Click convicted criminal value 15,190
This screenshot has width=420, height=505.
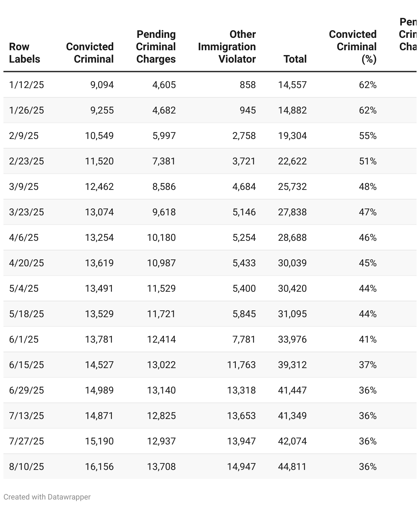(x=99, y=441)
